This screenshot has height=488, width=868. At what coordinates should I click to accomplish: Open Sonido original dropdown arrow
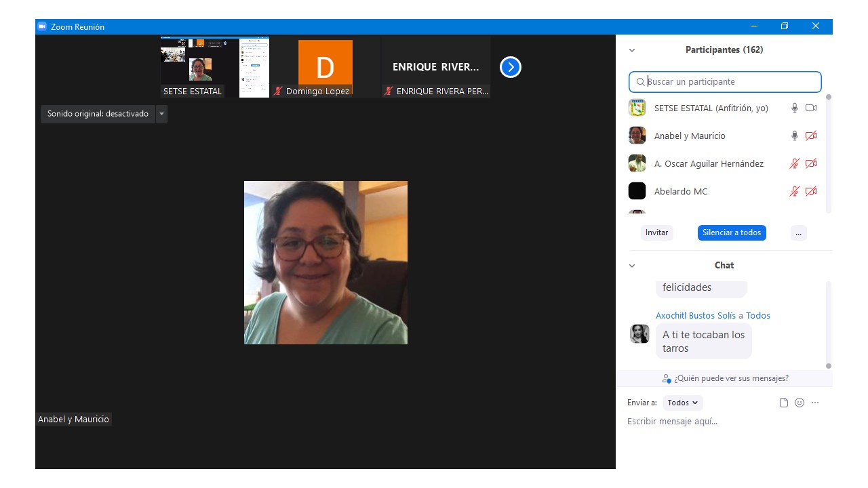click(x=161, y=114)
